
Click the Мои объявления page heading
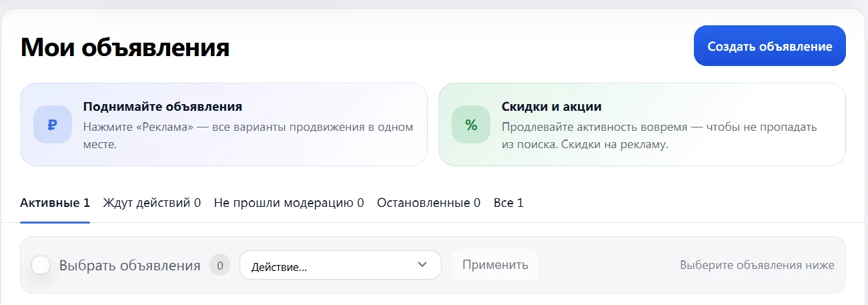pos(125,47)
